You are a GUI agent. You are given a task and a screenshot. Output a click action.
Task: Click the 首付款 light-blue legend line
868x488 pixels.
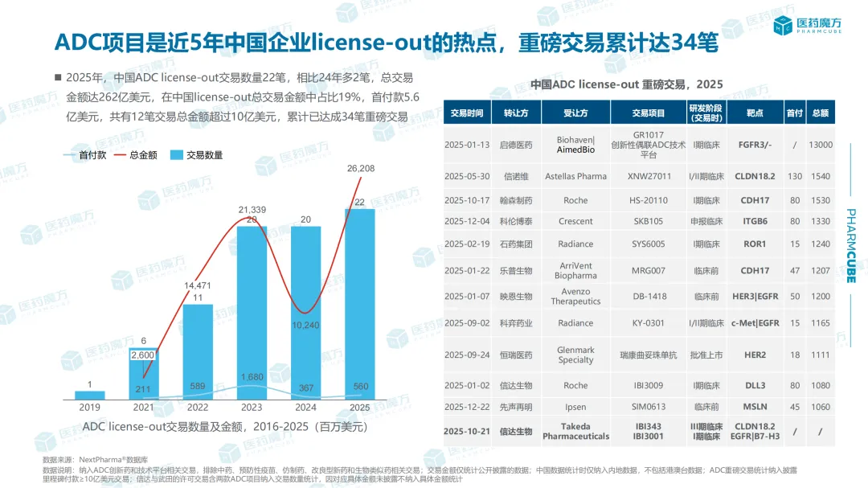click(x=70, y=155)
